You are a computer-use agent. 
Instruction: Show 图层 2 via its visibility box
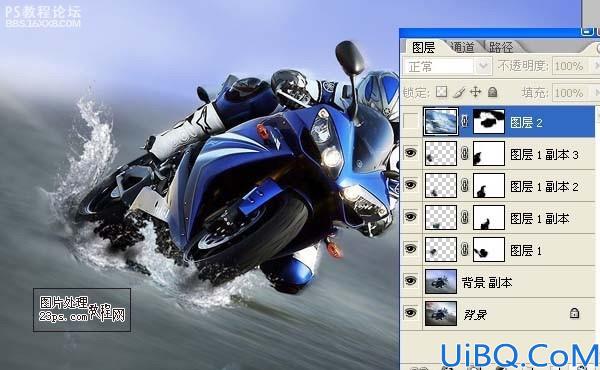(x=411, y=122)
